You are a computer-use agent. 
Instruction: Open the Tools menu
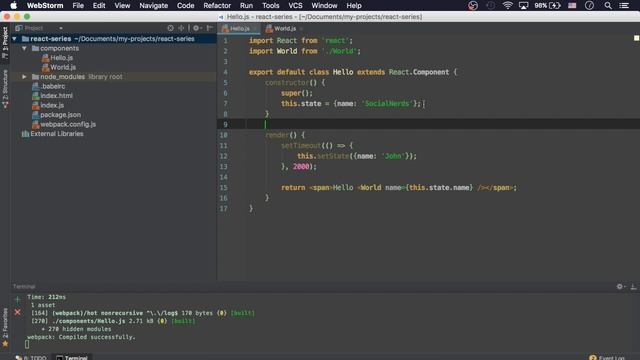(271, 6)
